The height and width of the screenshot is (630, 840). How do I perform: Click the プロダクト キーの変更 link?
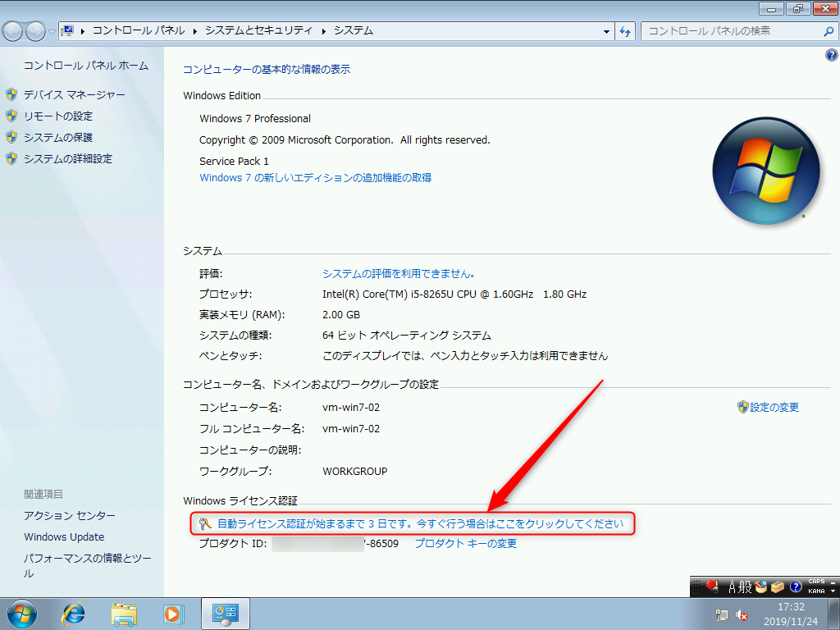[466, 544]
